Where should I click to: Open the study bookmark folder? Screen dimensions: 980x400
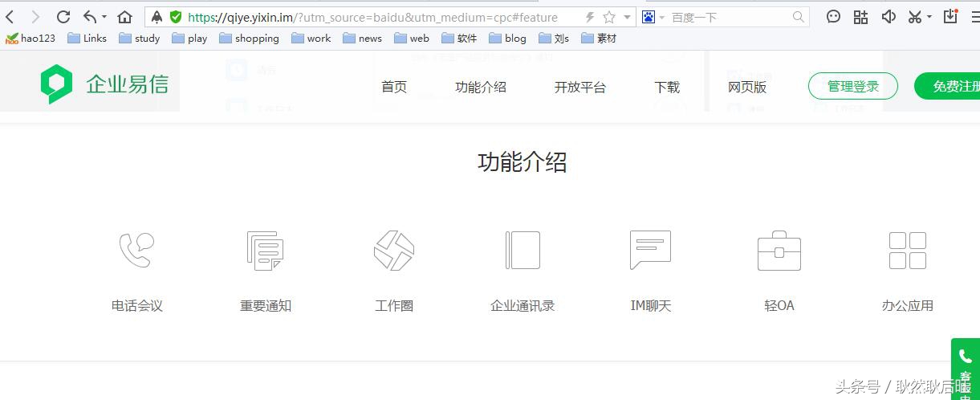coord(139,38)
